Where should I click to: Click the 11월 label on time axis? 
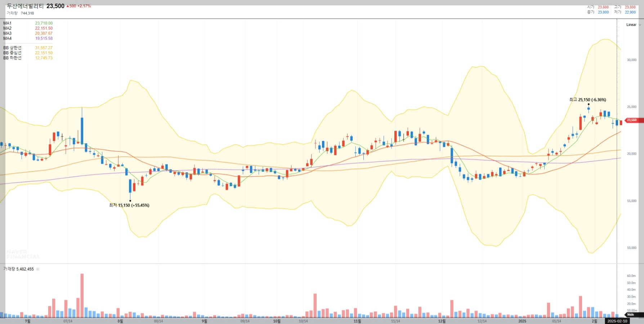pos(357,321)
